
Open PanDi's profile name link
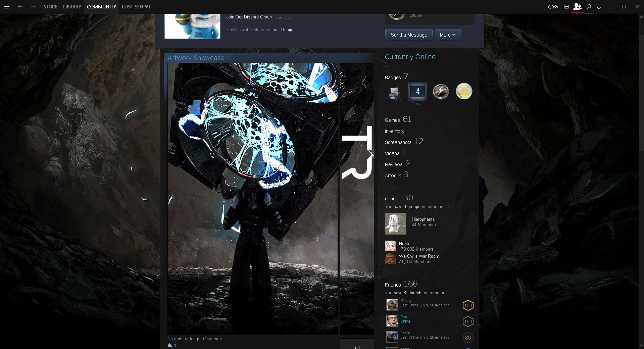pos(405,333)
